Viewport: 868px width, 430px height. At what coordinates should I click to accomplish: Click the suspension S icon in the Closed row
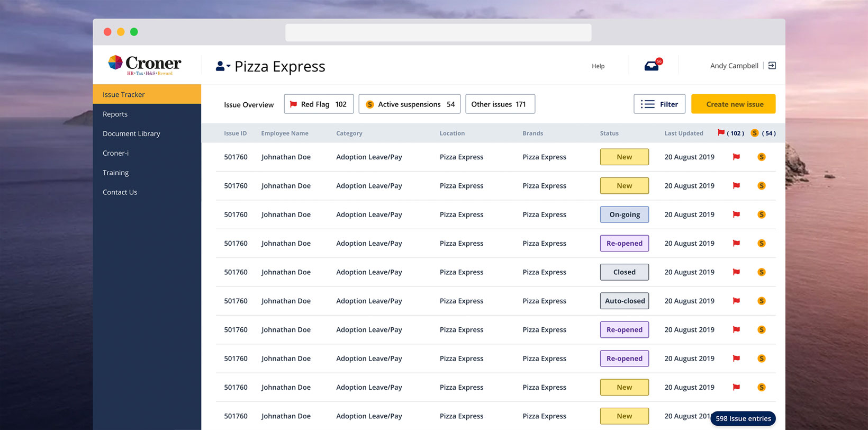tap(762, 272)
